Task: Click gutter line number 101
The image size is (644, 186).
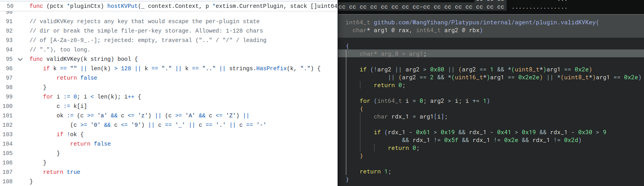Action: pos(8,116)
